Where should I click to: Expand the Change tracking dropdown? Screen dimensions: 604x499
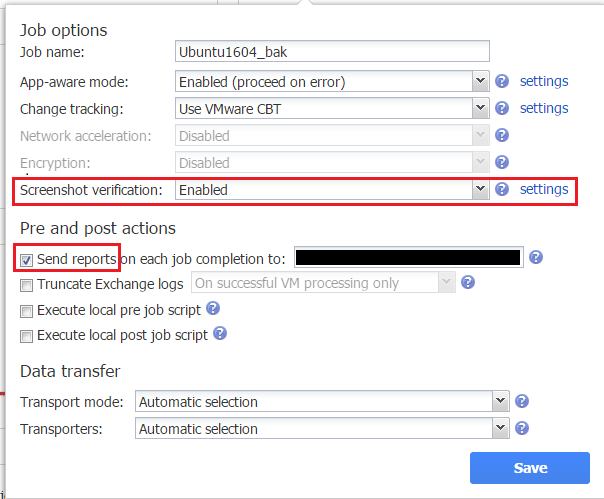tap(480, 108)
